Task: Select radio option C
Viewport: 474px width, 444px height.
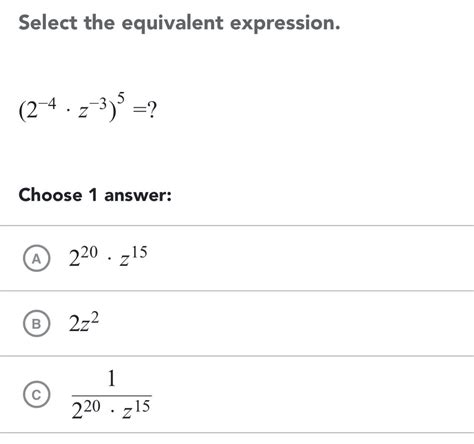Action: pyautogui.click(x=37, y=394)
